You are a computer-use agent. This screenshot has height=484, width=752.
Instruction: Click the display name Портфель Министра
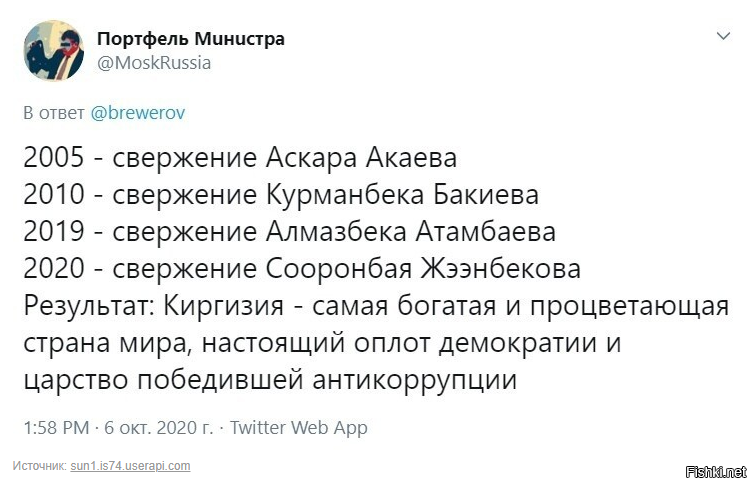tap(191, 38)
